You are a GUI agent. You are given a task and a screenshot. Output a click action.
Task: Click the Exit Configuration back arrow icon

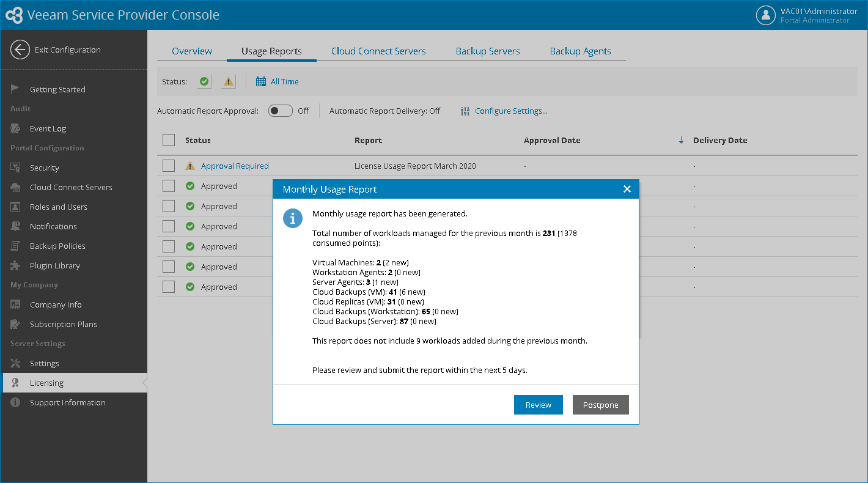[20, 50]
